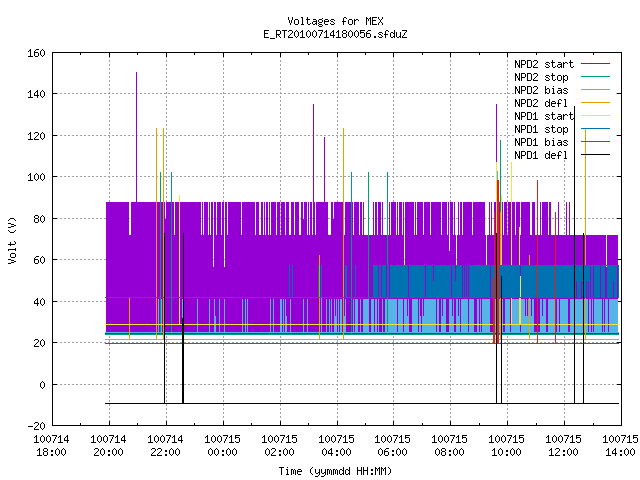
Task: Click the black NPD1 defl legend line
Action: (595, 155)
